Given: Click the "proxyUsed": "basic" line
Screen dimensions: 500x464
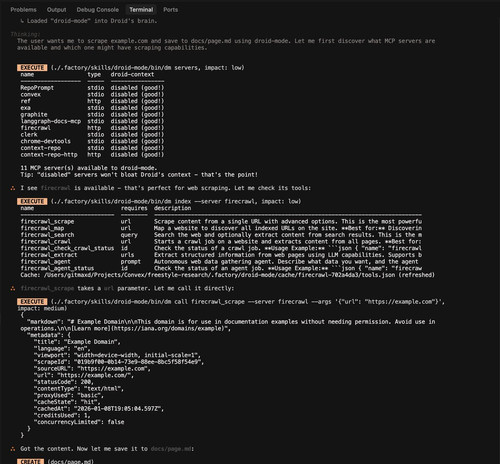Looking at the screenshot, I should point(69,395).
